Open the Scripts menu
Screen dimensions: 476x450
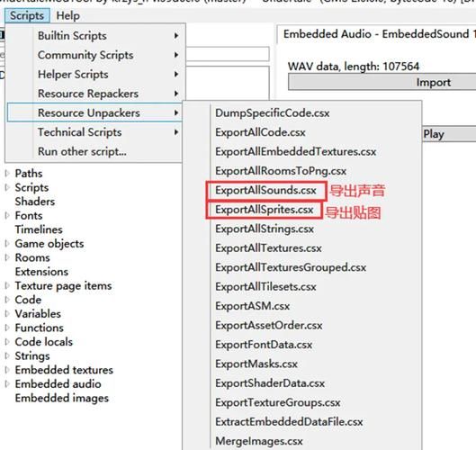pos(27,16)
